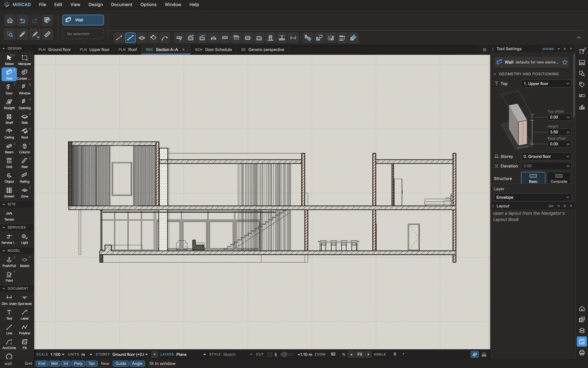This screenshot has width=588, height=368.
Task: Toggle the Guide snap
Action: (x=121, y=364)
